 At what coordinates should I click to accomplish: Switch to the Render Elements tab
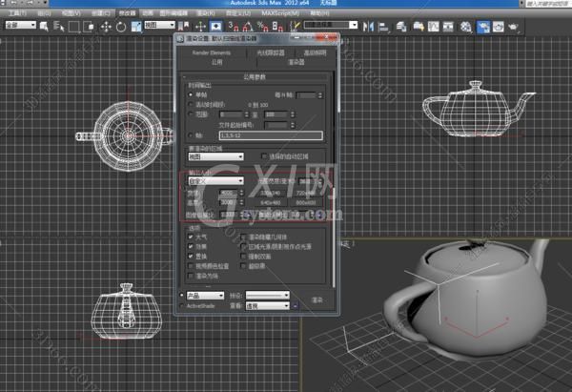pyautogui.click(x=212, y=52)
